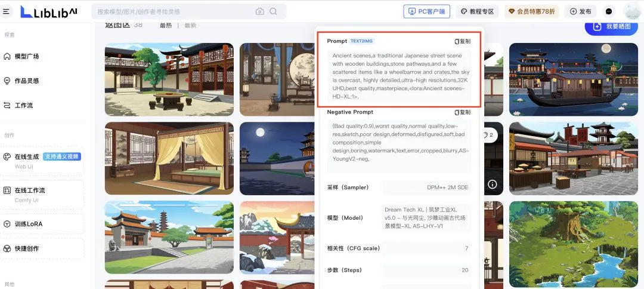The width and height of the screenshot is (644, 289).
Task: Click the magnifier search icon
Action: coord(273,11)
